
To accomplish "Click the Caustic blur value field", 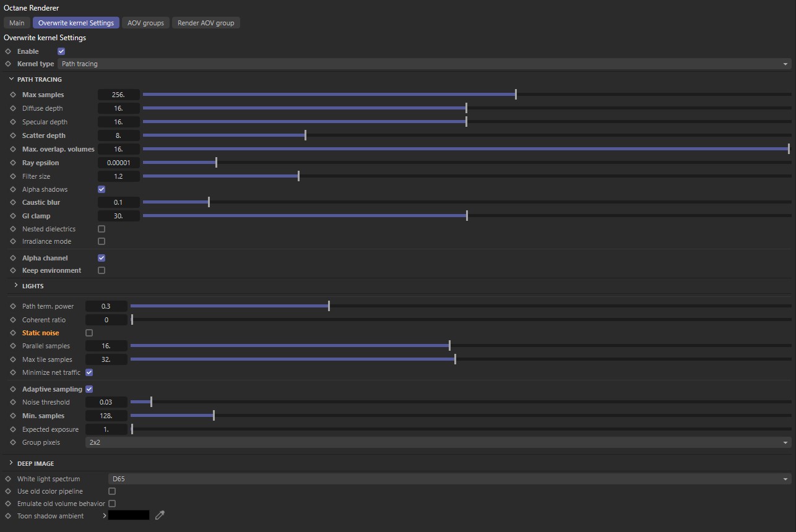I will [119, 202].
